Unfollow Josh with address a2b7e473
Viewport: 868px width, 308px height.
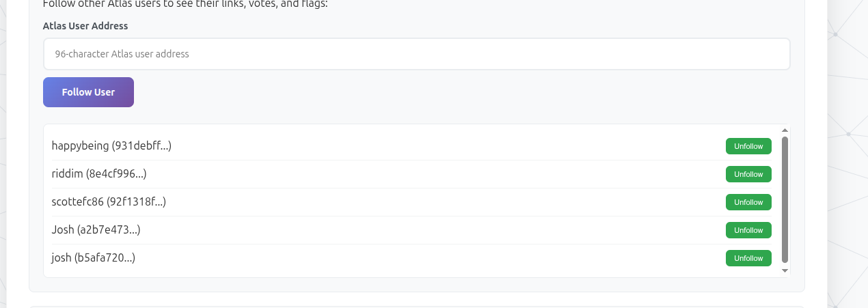click(x=748, y=230)
